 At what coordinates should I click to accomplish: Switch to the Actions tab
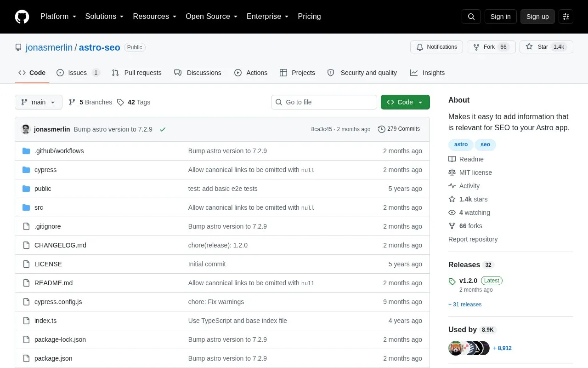(x=251, y=73)
